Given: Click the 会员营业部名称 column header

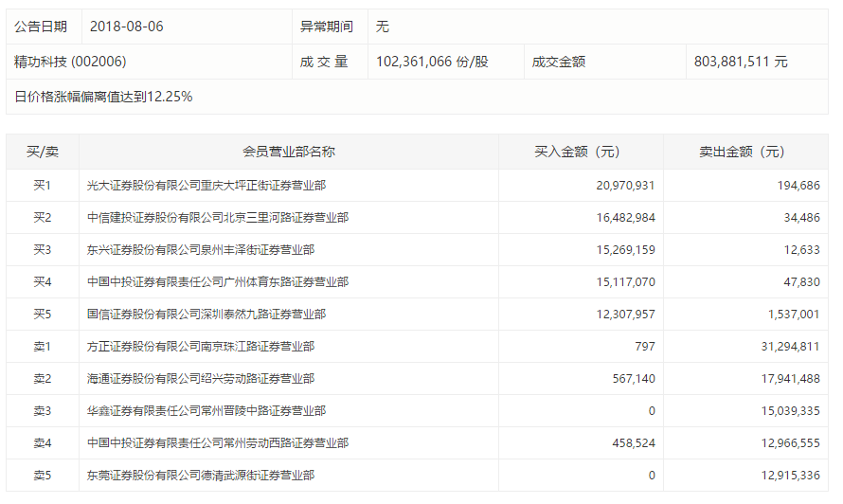Looking at the screenshot, I should tap(289, 152).
